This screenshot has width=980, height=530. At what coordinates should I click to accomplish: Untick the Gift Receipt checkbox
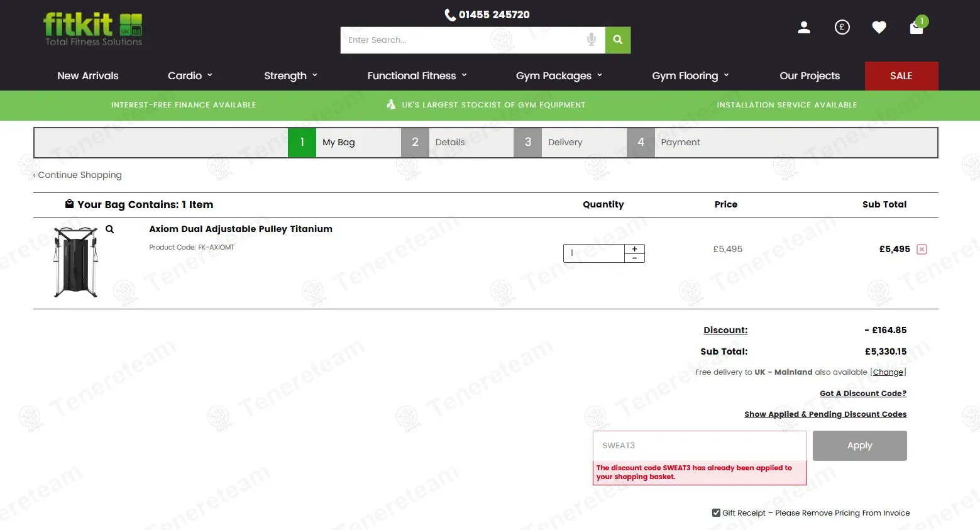click(716, 512)
